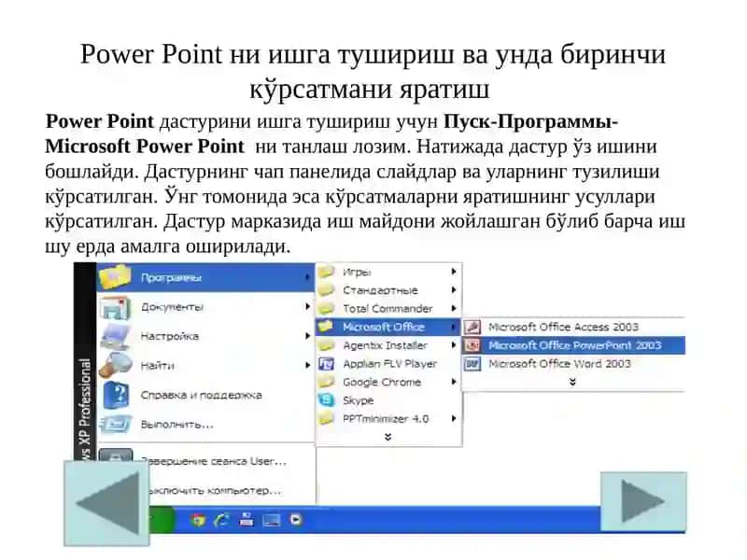
Task: Click the Выполнить run icon
Action: tap(115, 424)
